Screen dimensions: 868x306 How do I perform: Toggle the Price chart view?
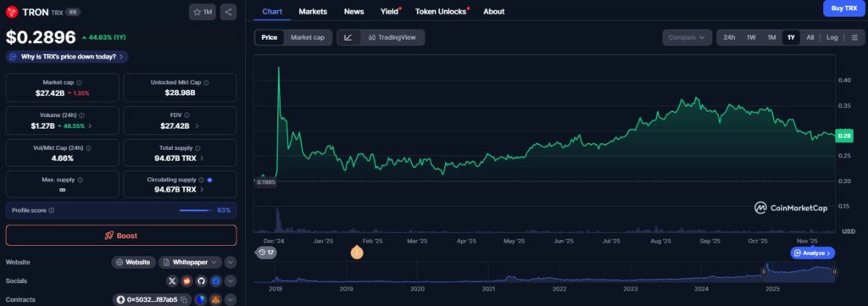coord(270,37)
